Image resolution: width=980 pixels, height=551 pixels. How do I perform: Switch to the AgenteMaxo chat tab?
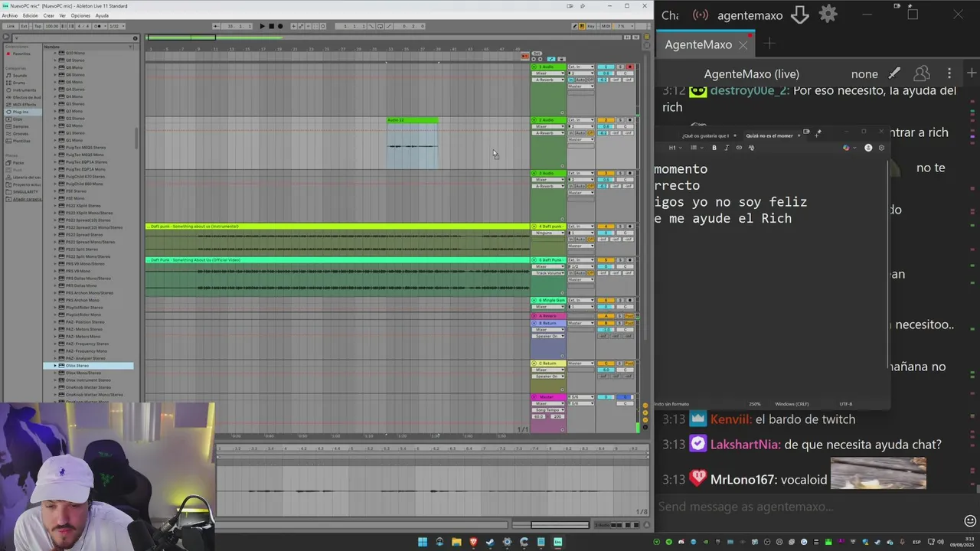pos(698,44)
